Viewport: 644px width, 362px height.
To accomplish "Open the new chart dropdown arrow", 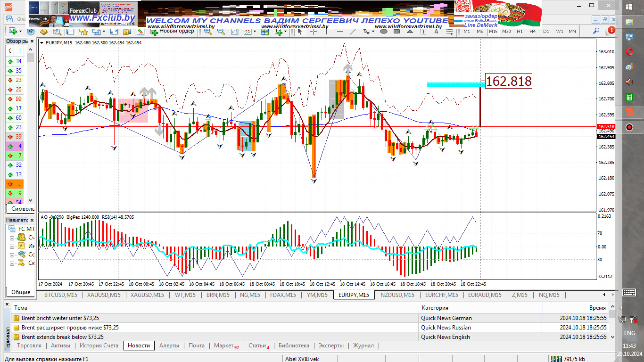I will pos(20,32).
